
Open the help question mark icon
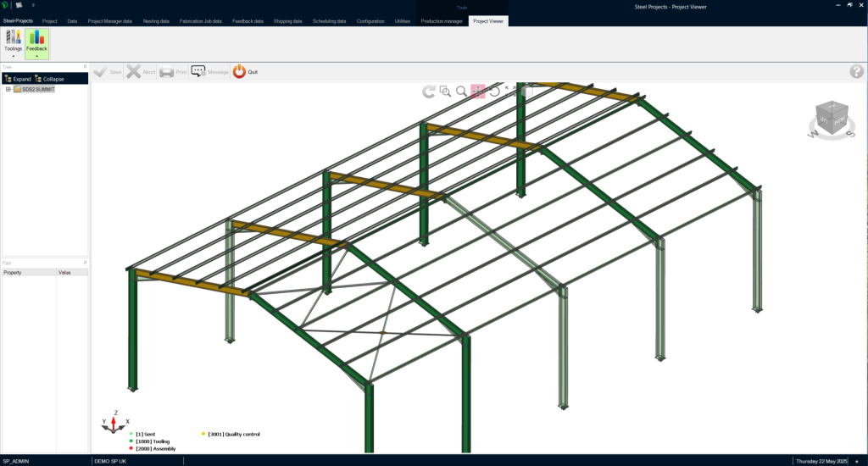click(856, 72)
